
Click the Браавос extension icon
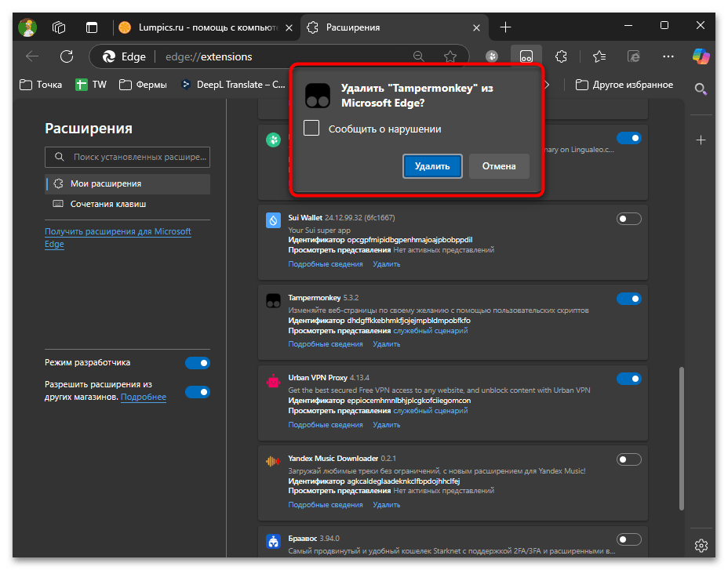click(273, 541)
